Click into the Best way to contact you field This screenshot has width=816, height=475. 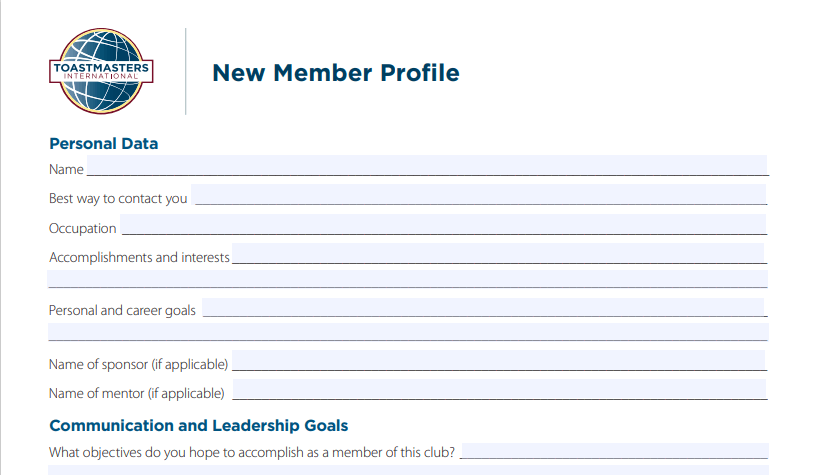click(479, 195)
